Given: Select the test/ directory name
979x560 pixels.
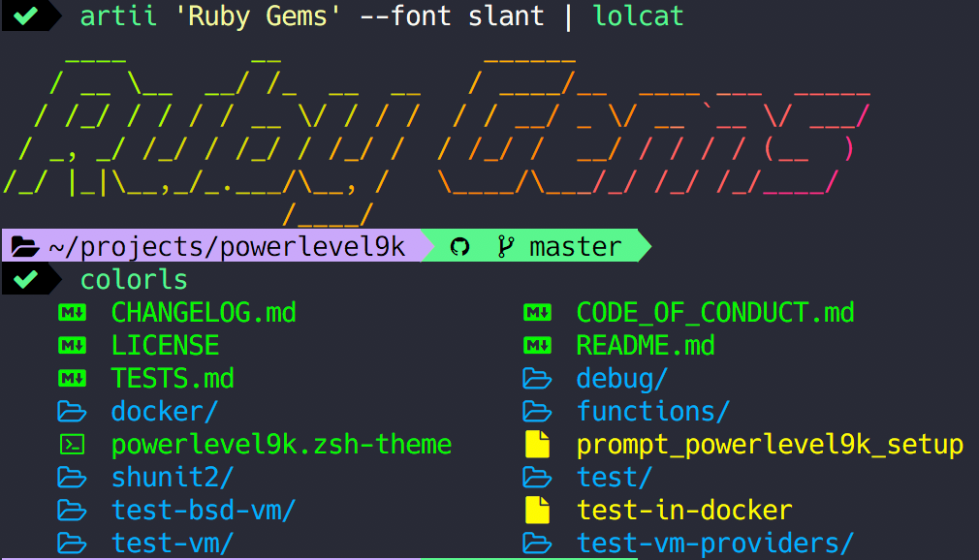Looking at the screenshot, I should pos(615,478).
